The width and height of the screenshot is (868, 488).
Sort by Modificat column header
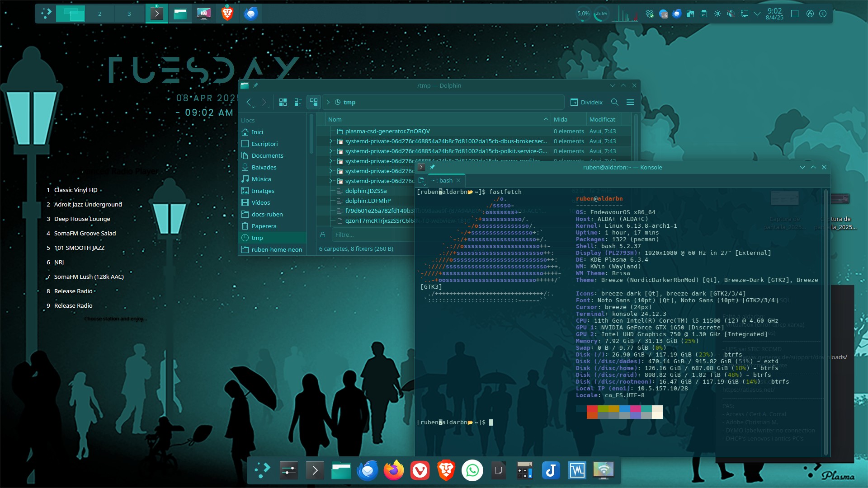(x=604, y=119)
